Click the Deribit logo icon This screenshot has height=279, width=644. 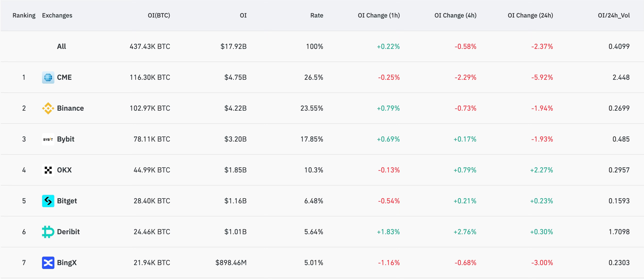[48, 232]
